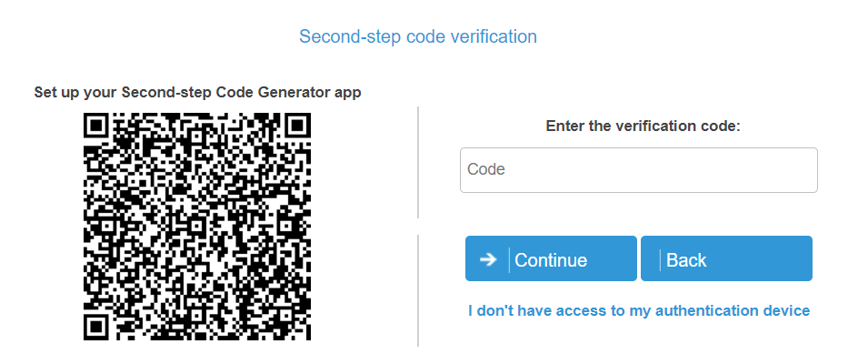Click the thin separator inside the Continue button
This screenshot has height=354, width=868.
509,259
